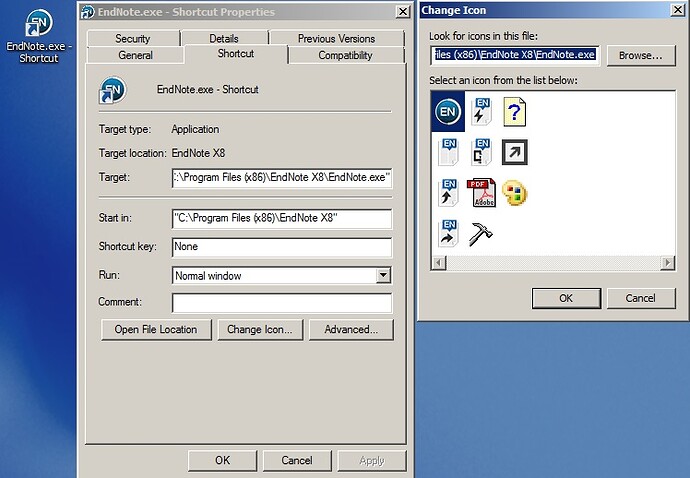Open the Run dropdown arrow
Viewport: 690px width, 478px height.
383,276
